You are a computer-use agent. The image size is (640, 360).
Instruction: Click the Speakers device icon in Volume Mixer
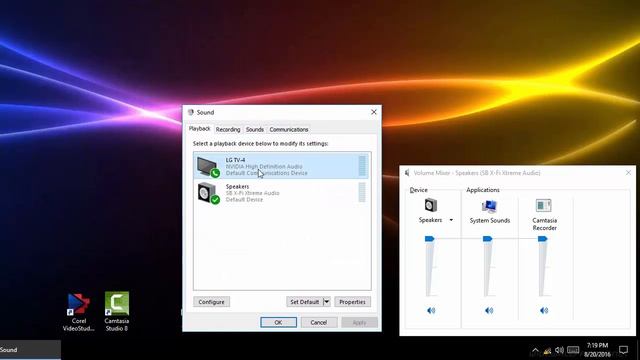431,205
